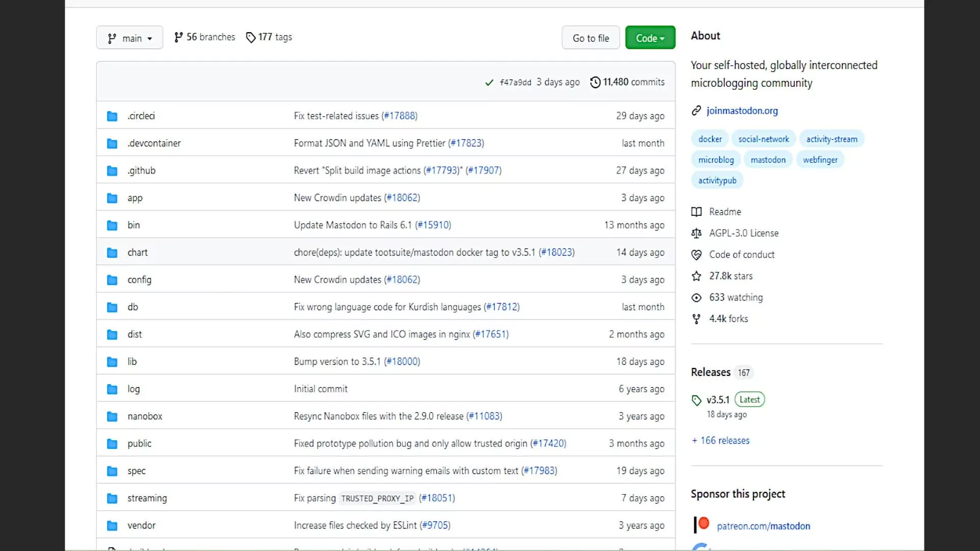The image size is (980, 551).
Task: Click the activitypub topic icon
Action: [716, 180]
